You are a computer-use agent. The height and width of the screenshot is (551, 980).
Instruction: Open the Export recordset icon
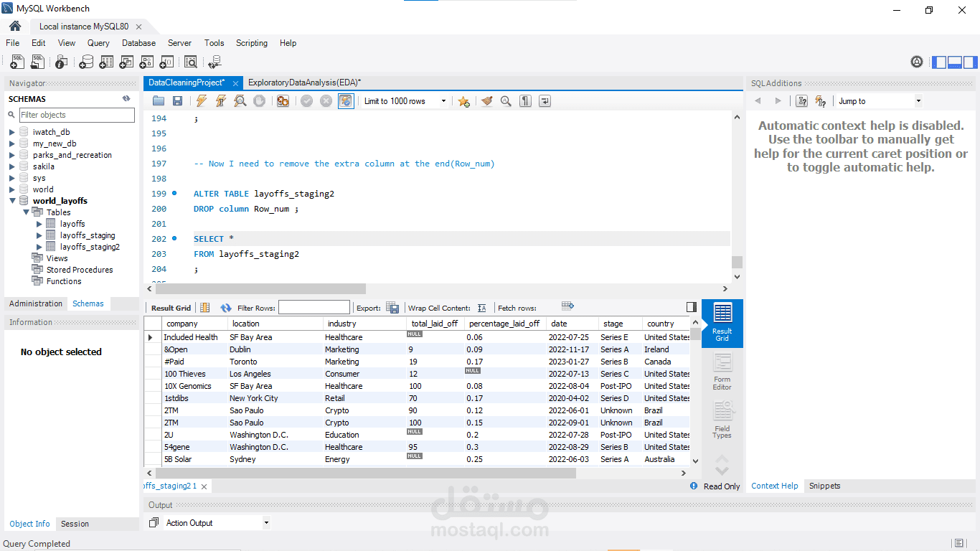click(x=392, y=307)
